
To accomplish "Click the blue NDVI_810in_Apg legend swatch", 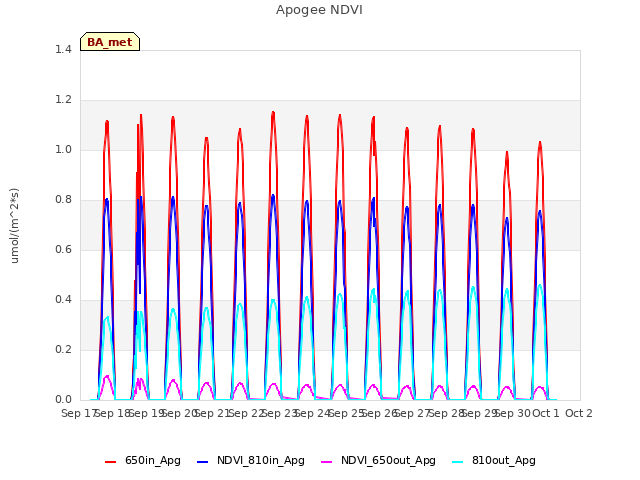I will (x=202, y=462).
